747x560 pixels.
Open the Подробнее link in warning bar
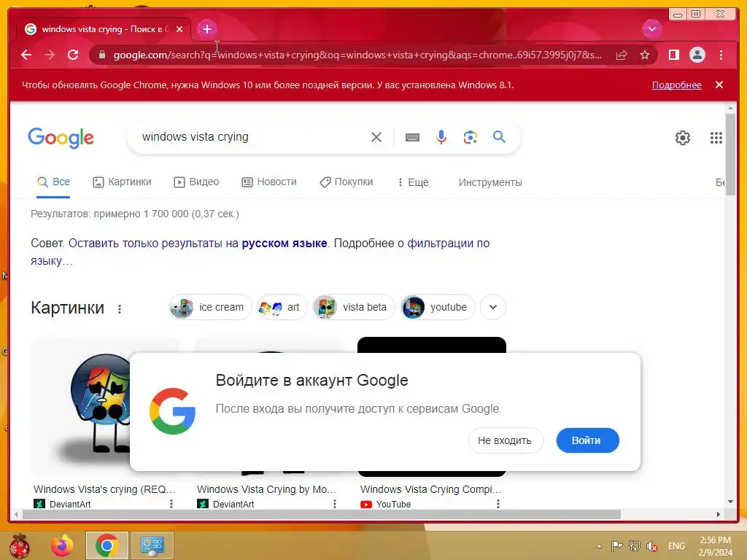click(x=676, y=85)
